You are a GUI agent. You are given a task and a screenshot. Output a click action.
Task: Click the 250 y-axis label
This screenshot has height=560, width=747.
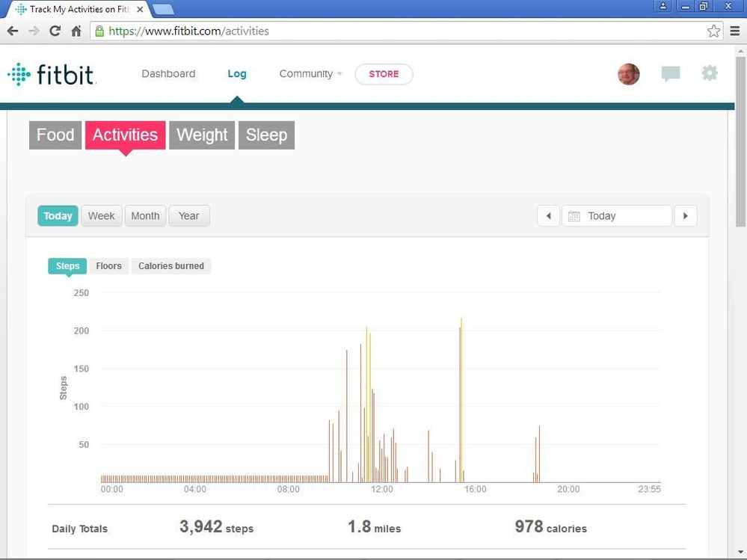coord(81,293)
